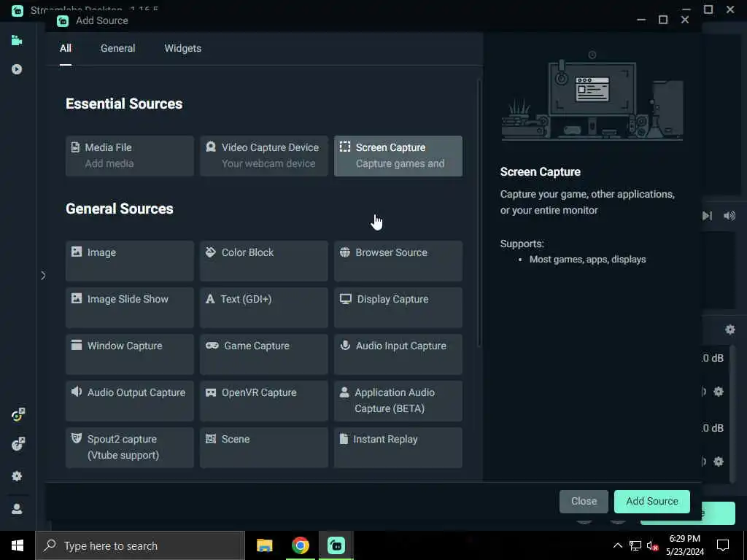Open the Windows Start menu
The width and height of the screenshot is (747, 560).
tap(18, 545)
